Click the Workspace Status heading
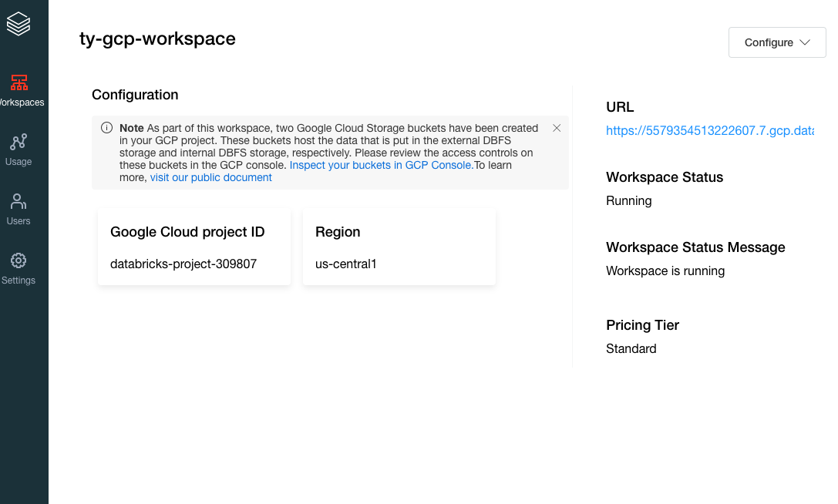 (665, 177)
